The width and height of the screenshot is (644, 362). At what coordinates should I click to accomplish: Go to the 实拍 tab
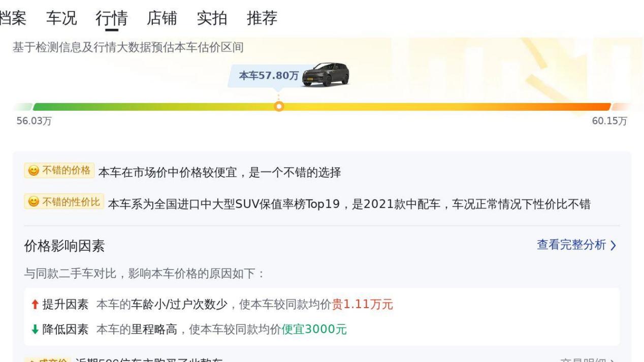(212, 18)
